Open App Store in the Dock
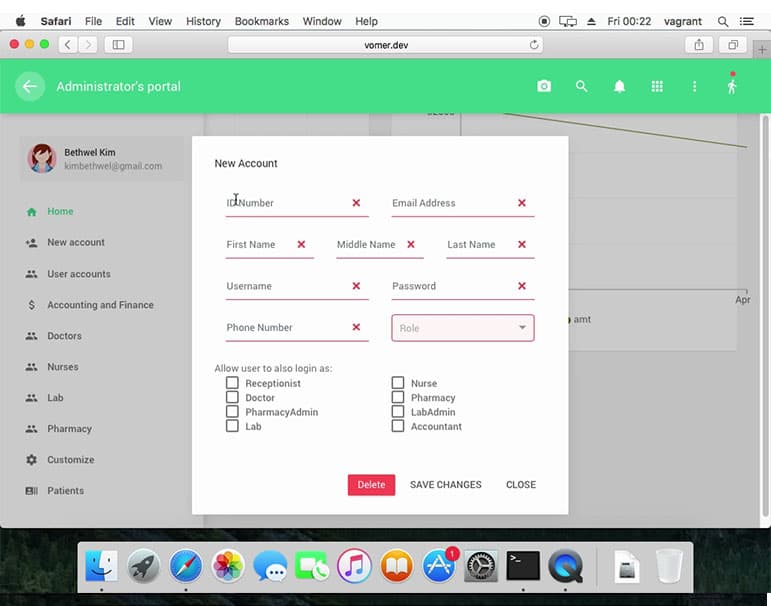 pos(439,566)
